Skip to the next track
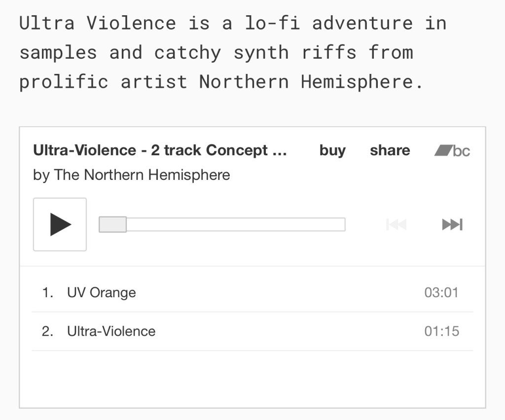Screen dimensions: 505x420 click(x=452, y=225)
